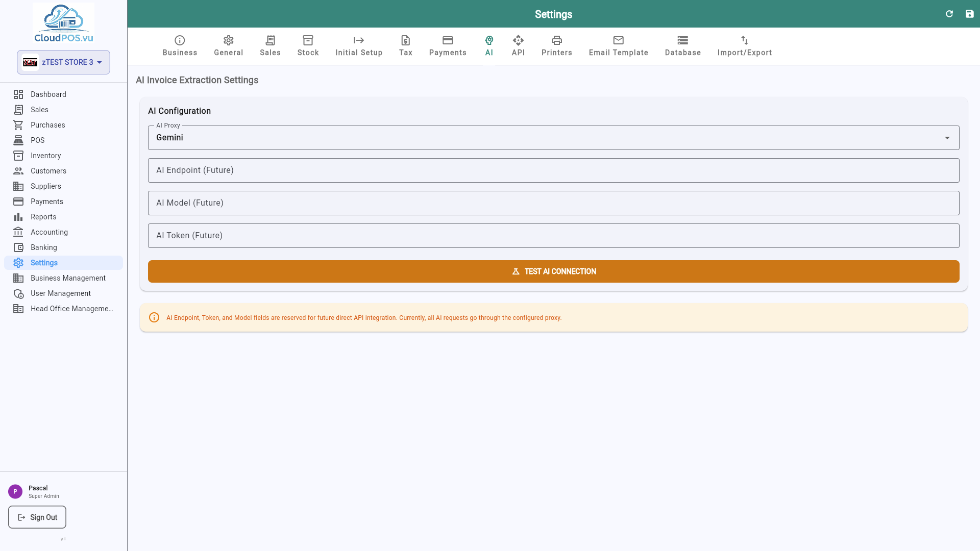Click the Reports bar chart icon
Image resolution: width=980 pixels, height=551 pixels.
click(x=18, y=217)
